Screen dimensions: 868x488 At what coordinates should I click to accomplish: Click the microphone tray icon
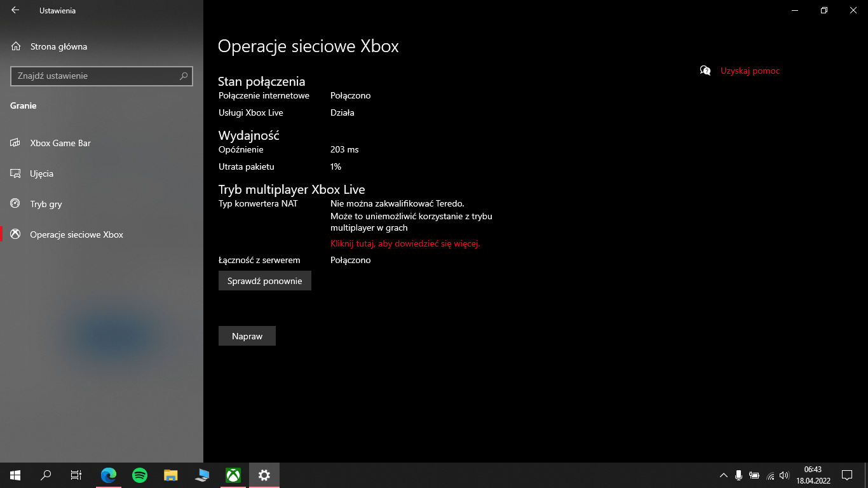point(739,475)
